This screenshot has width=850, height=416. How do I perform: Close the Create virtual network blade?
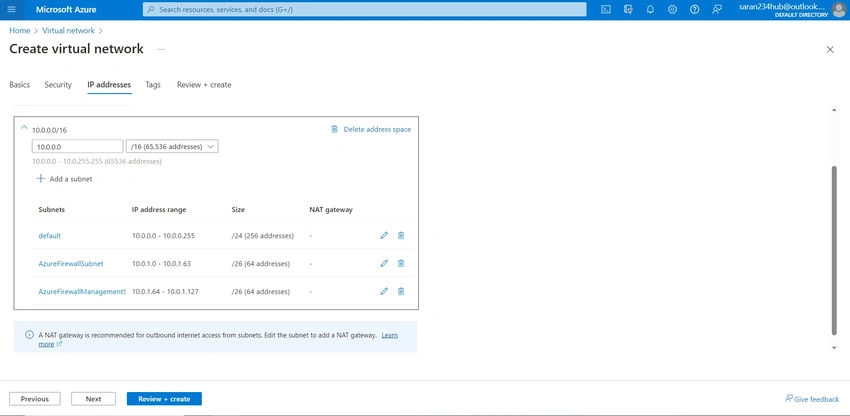(830, 49)
